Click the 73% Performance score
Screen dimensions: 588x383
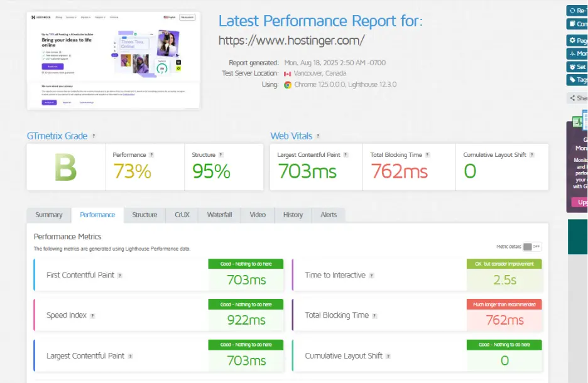[x=133, y=171]
